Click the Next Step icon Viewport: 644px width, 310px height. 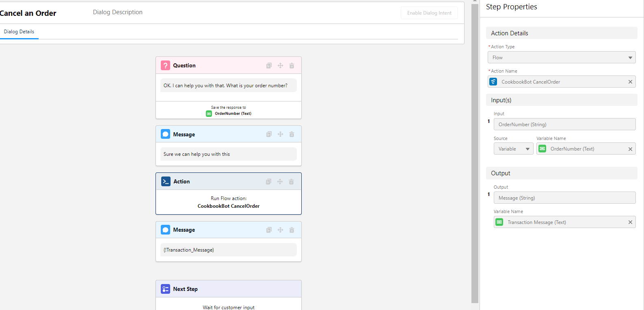pyautogui.click(x=165, y=289)
